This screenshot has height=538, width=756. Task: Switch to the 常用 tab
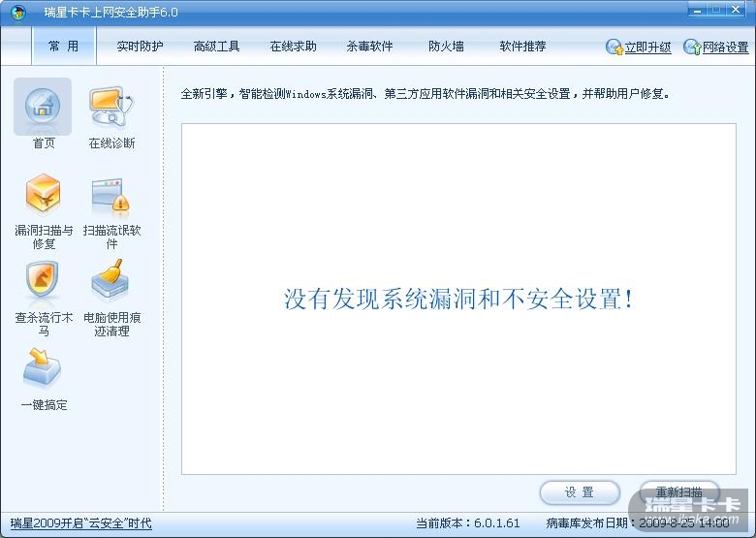(x=64, y=46)
